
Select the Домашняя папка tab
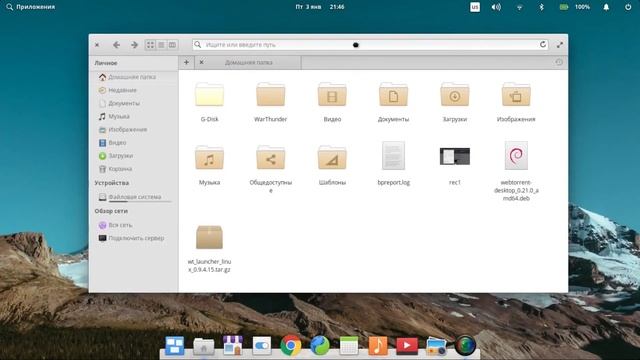[248, 62]
